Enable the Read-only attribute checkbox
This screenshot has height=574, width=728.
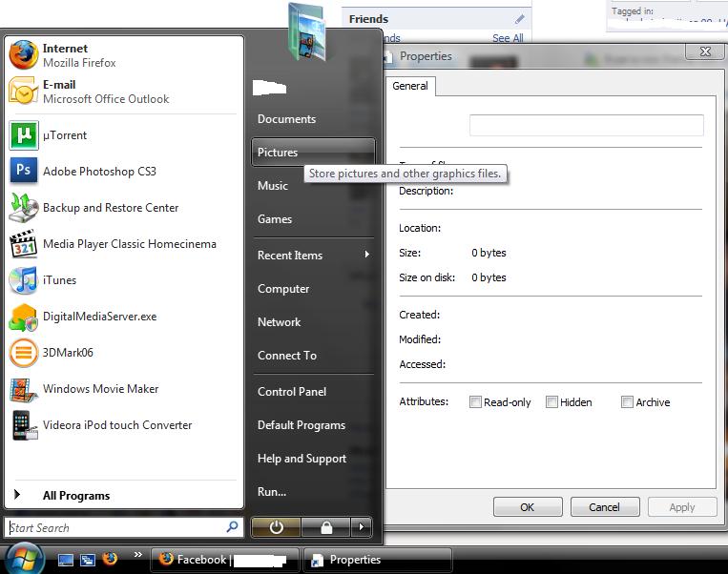(x=475, y=402)
